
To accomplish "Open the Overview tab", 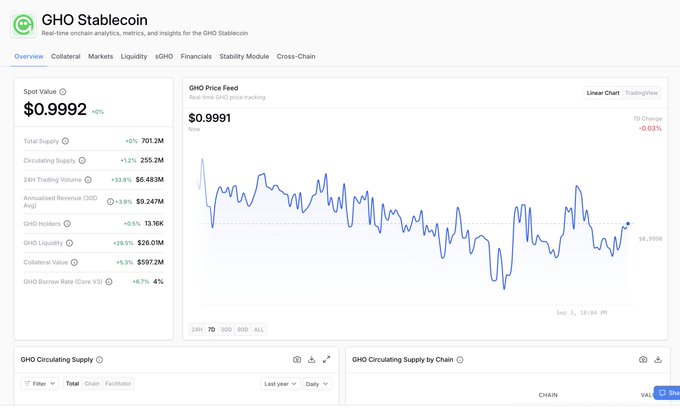I will click(x=29, y=56).
